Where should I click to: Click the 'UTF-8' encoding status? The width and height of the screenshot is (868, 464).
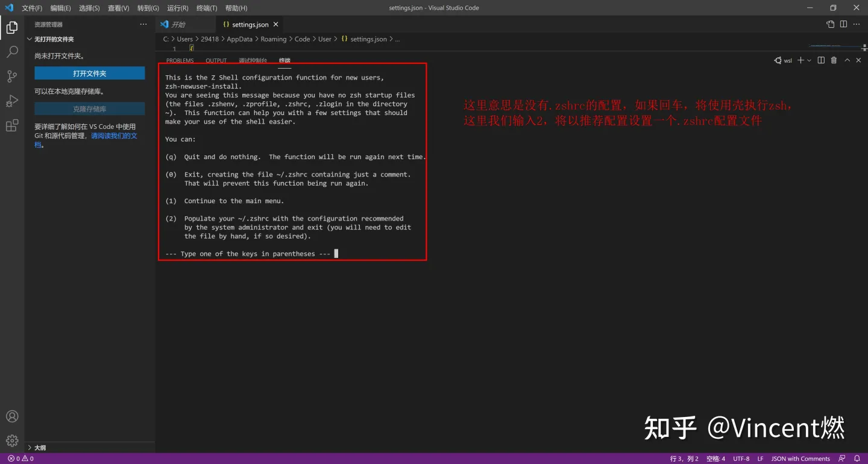[741, 459]
